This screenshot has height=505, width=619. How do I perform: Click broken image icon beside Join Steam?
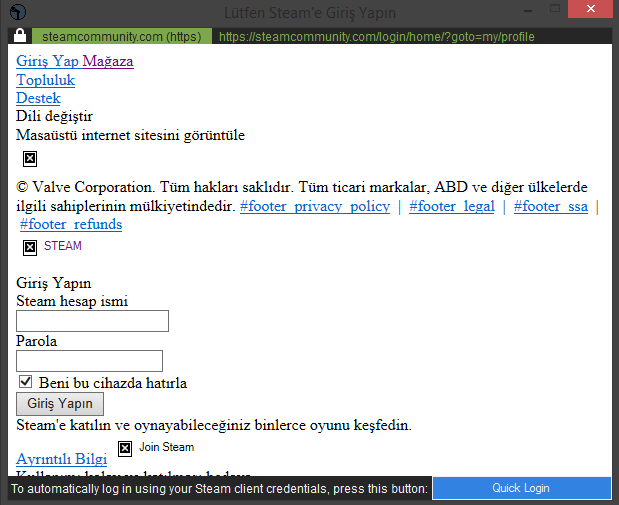point(125,449)
